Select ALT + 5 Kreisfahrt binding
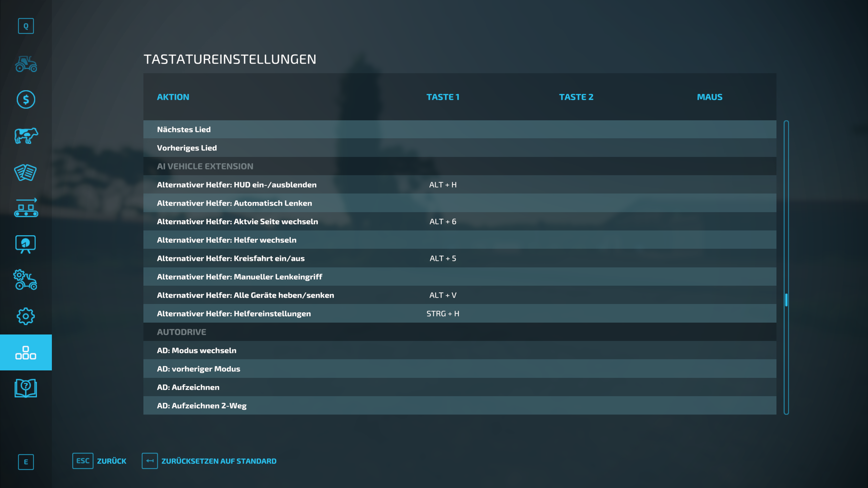The width and height of the screenshot is (868, 488). click(x=443, y=259)
